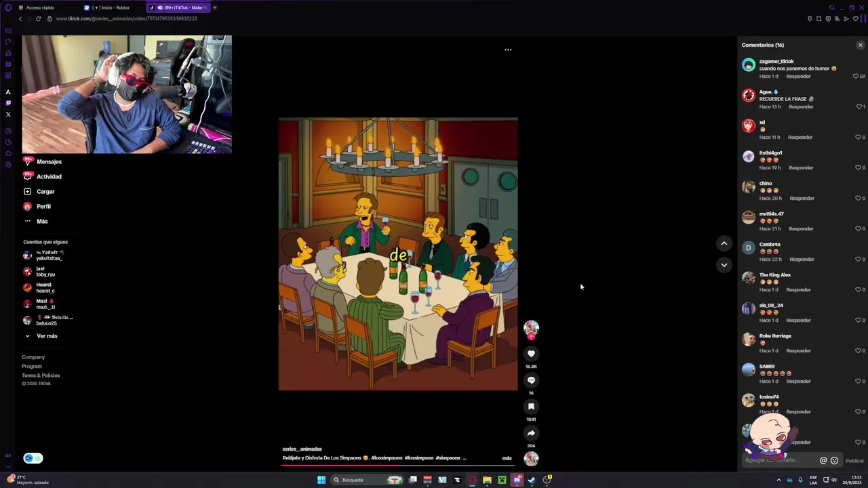
Task: Open the heart bookmarks icon in toolbar
Action: point(855,19)
